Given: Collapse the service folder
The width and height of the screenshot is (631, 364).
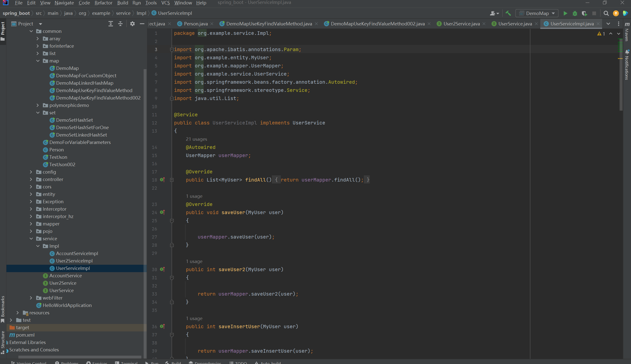Looking at the screenshot, I should 31,239.
